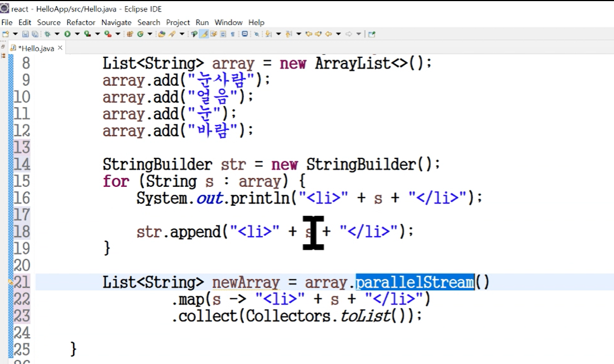Click Collectors on line 23
The width and height of the screenshot is (614, 364).
click(288, 316)
